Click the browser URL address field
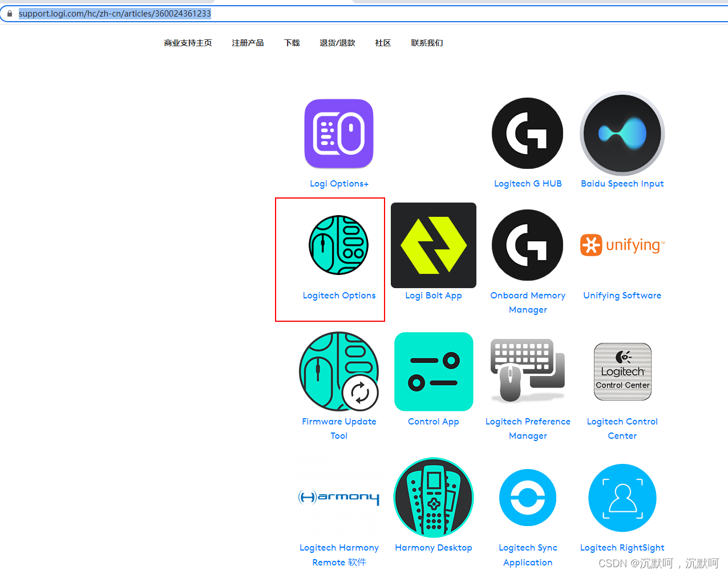 pyautogui.click(x=365, y=13)
